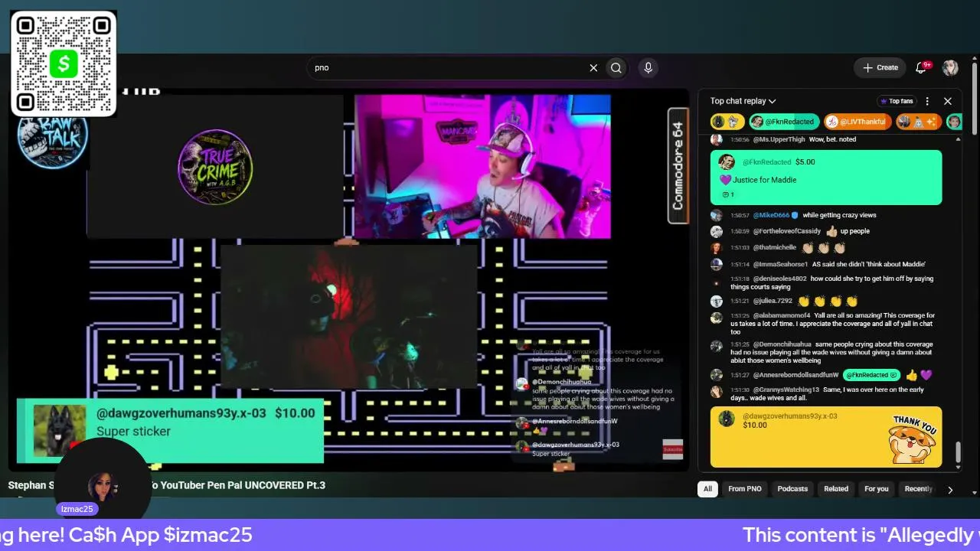Click @Demonchihuahua's avatar in the chat panel
Image resolution: width=980 pixels, height=551 pixels.
[x=717, y=346]
